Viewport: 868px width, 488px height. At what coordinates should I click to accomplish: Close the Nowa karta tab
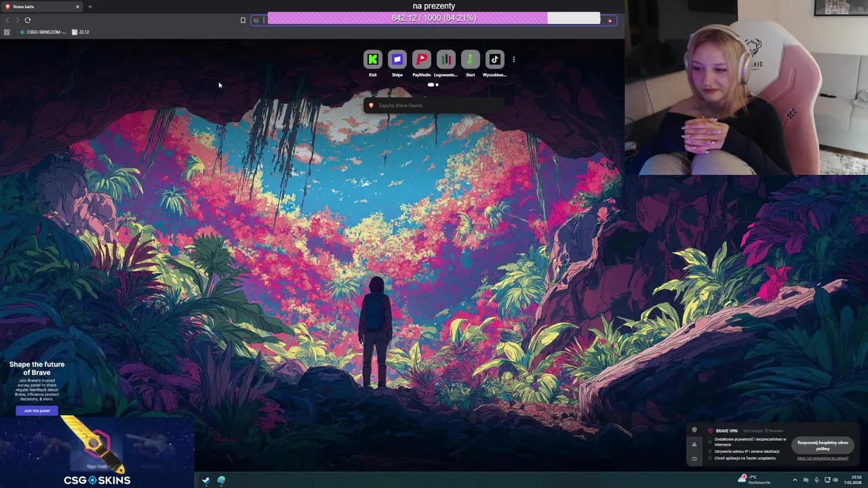pyautogui.click(x=77, y=7)
